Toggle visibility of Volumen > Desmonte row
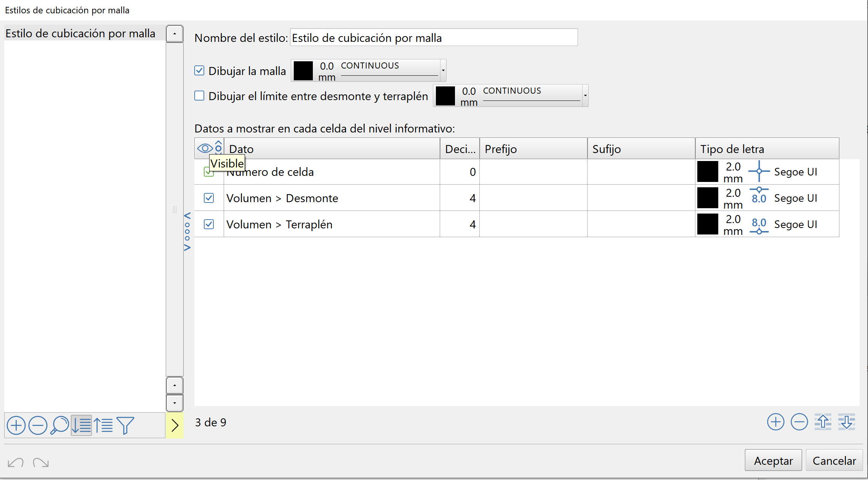This screenshot has width=868, height=480. click(x=209, y=198)
